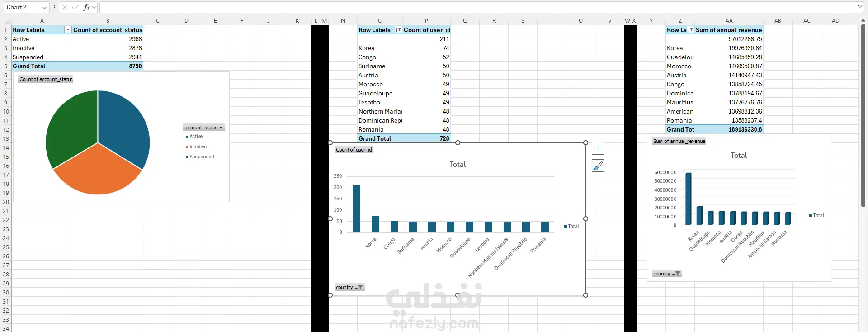Screen dimensions: 868x332
Task: Click the Count of account_status field button
Action: click(46, 79)
